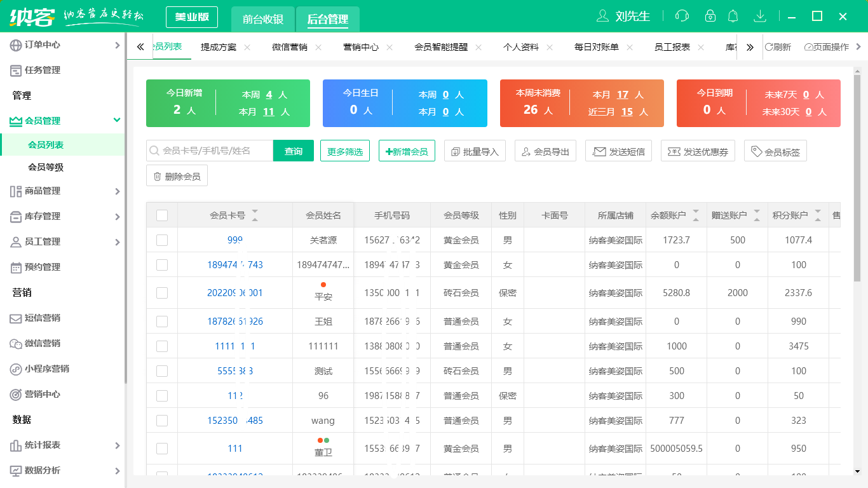The height and width of the screenshot is (488, 868).
Task: Click the download icon in header
Action: (759, 16)
